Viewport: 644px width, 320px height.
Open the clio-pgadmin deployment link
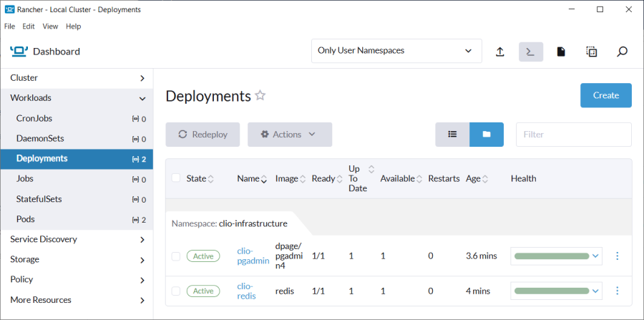[253, 256]
